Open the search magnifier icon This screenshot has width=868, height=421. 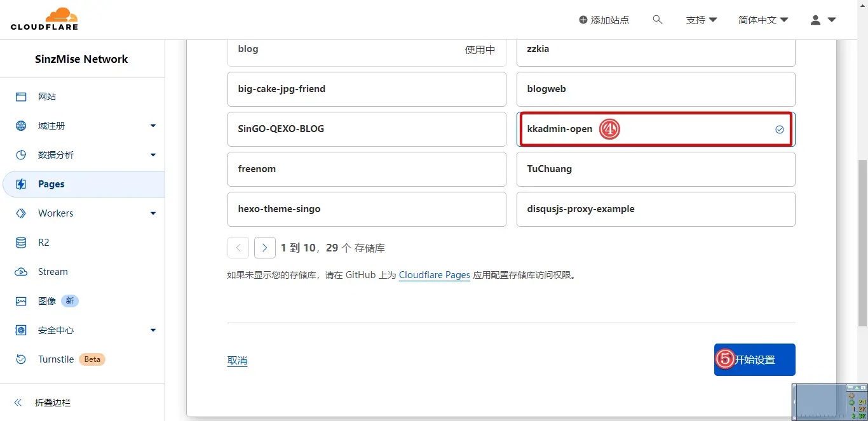pyautogui.click(x=658, y=20)
